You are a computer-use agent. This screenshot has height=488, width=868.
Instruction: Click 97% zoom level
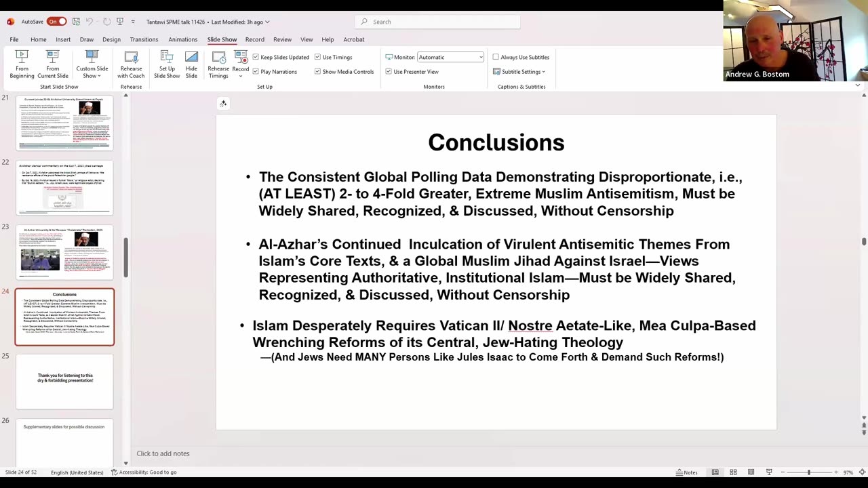coord(848,472)
